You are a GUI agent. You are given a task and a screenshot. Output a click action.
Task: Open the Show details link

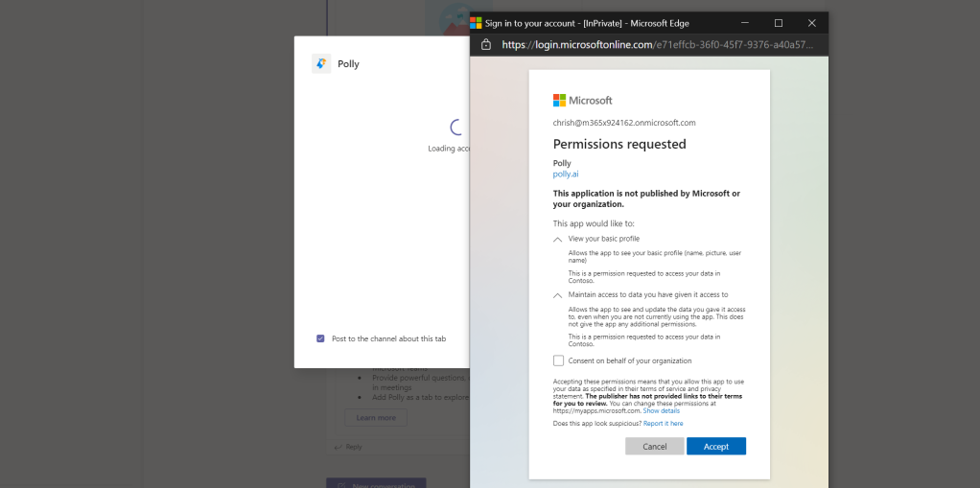661,410
